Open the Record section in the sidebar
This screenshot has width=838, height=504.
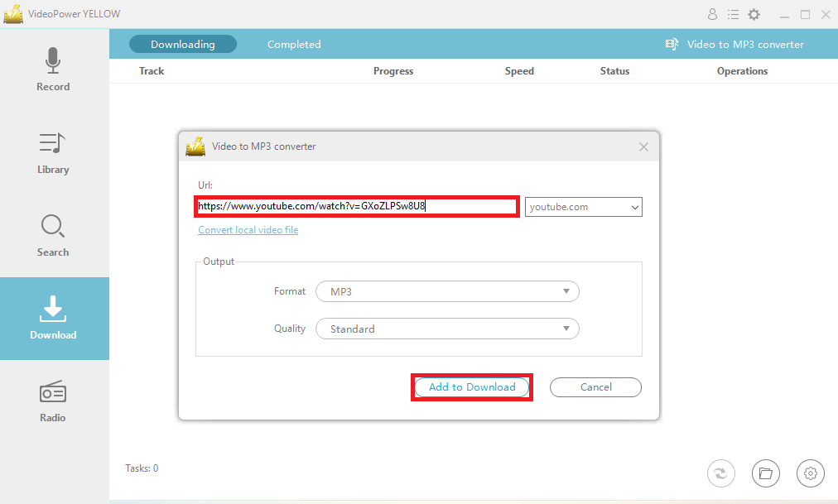click(53, 70)
